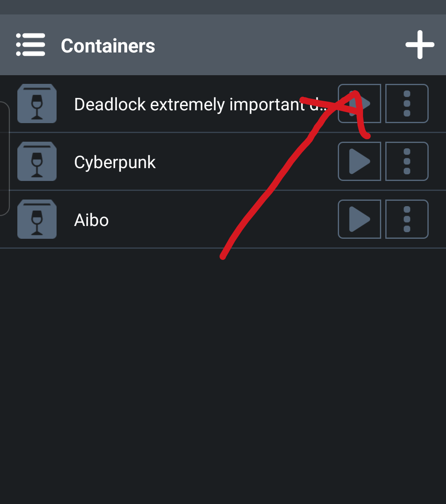Click the tail of the red drawn arrow
446x504 pixels.
223,257
